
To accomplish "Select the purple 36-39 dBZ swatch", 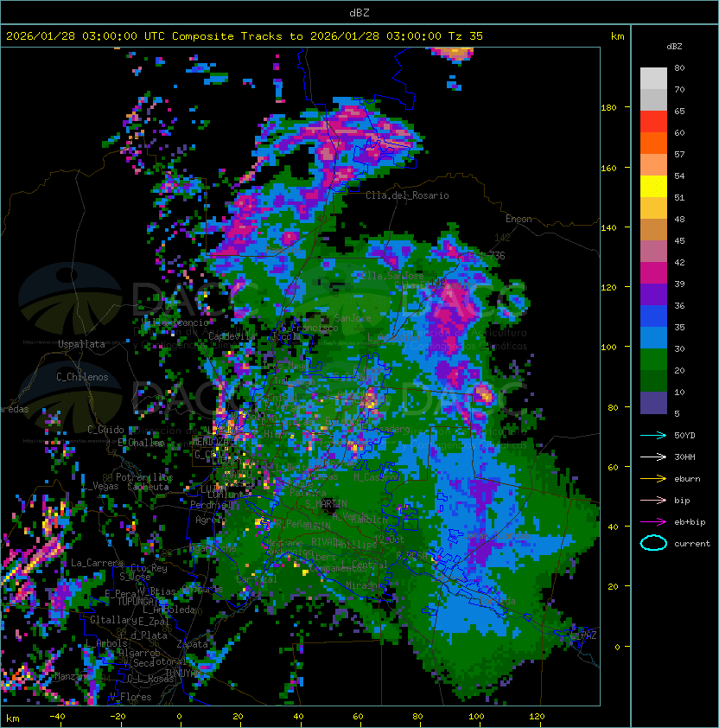I will tap(653, 294).
